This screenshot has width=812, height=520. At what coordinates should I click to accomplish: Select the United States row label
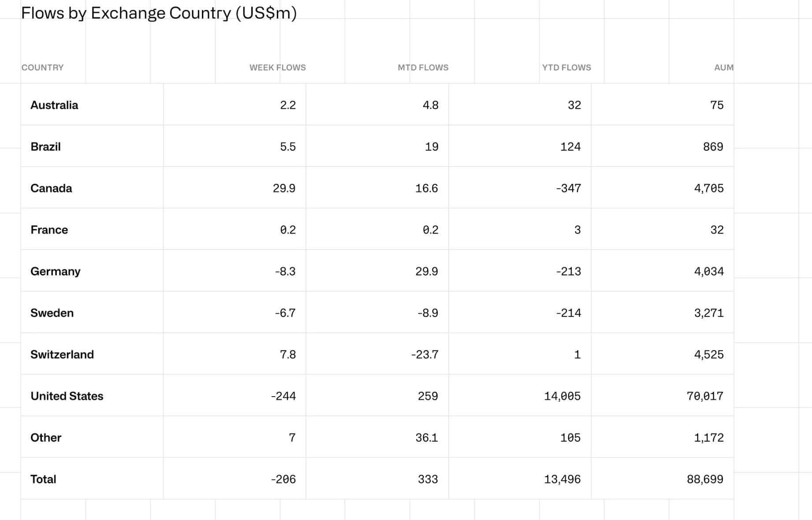pyautogui.click(x=67, y=396)
